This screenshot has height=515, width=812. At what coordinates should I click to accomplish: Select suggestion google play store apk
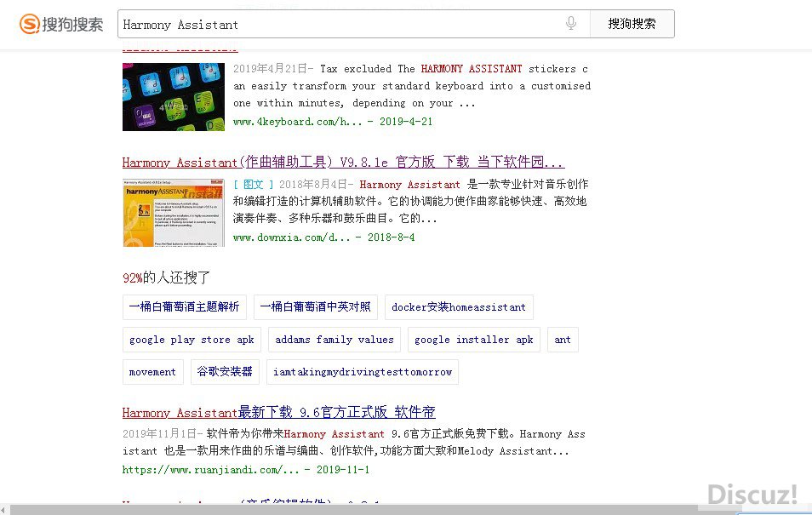(192, 340)
